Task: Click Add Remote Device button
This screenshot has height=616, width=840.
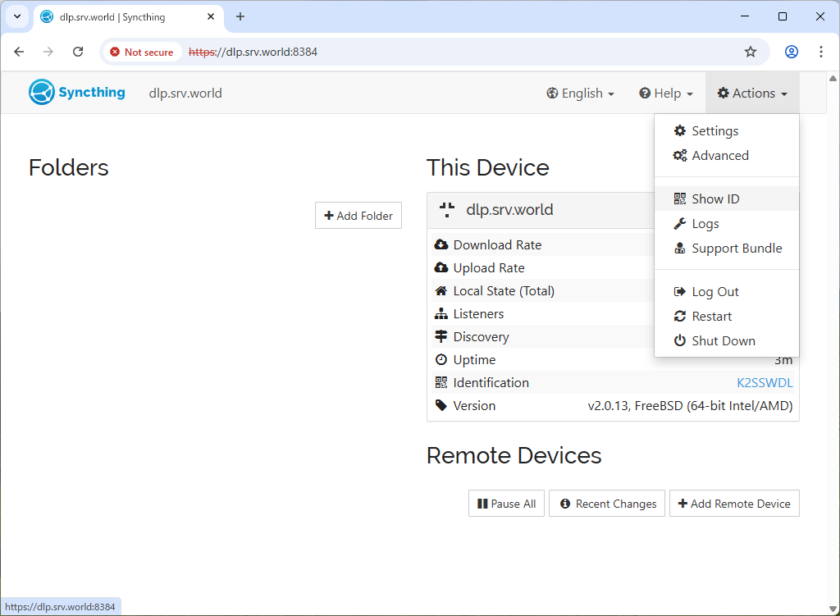Action: (x=734, y=504)
